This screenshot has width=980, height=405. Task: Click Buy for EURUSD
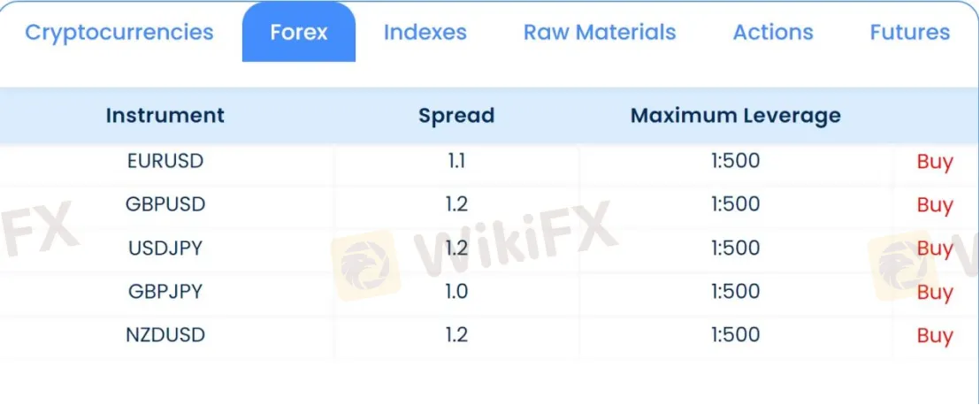click(x=934, y=162)
